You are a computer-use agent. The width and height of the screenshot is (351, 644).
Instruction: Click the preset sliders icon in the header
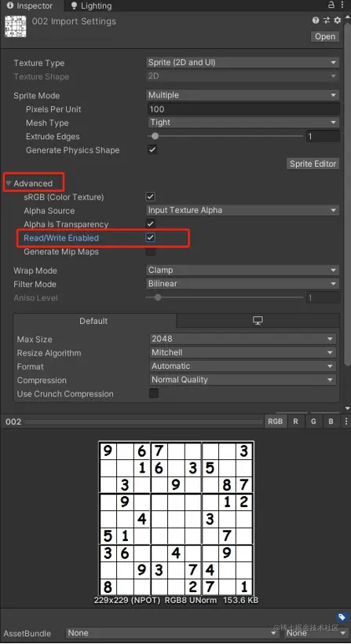pos(327,20)
